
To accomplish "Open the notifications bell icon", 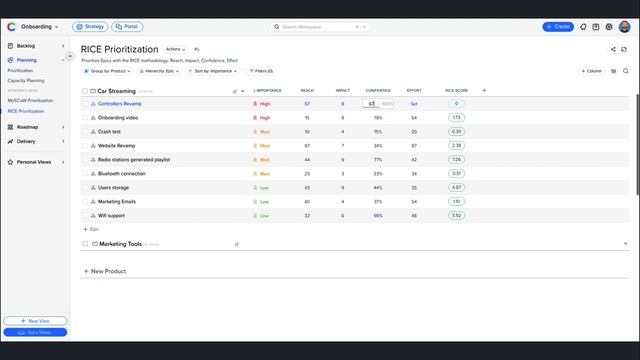I will pos(583,27).
